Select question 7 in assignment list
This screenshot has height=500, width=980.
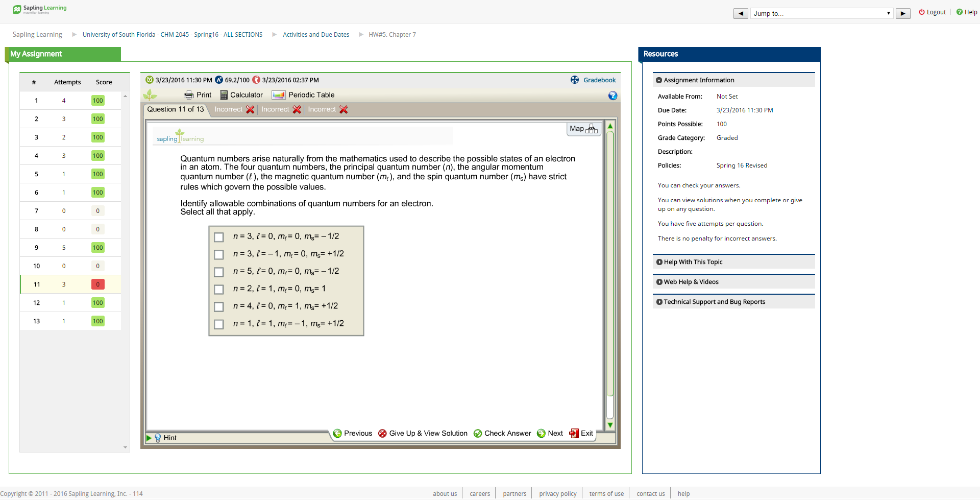coord(37,211)
